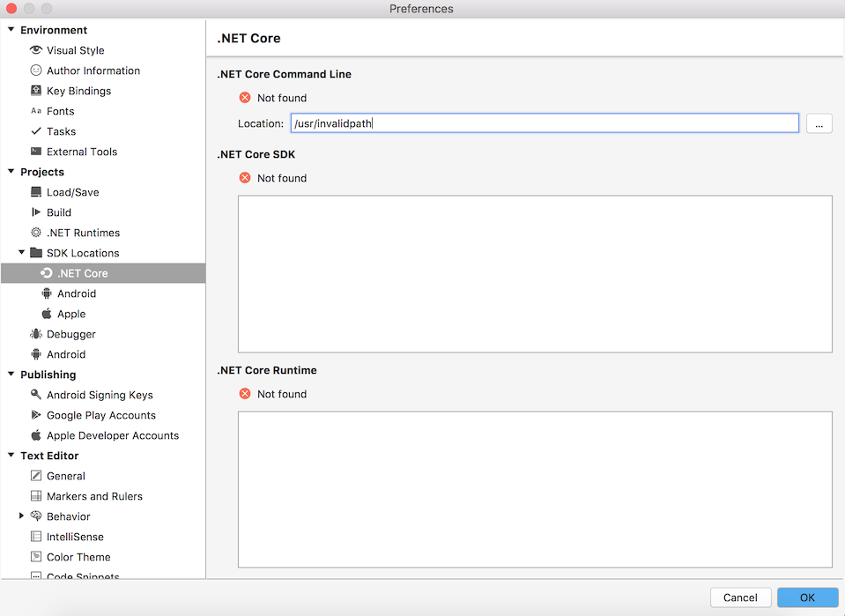Click the .NET Core SDK not found icon
The width and height of the screenshot is (845, 616).
pyautogui.click(x=245, y=178)
